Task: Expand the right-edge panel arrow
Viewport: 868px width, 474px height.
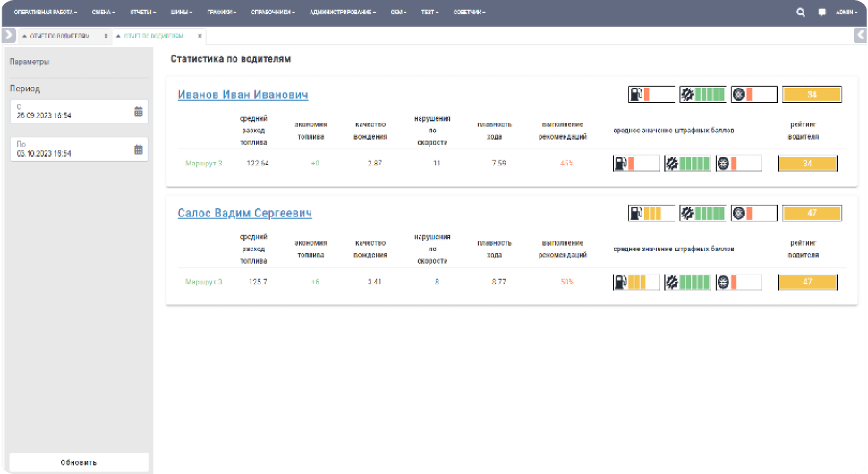Action: 860,35
